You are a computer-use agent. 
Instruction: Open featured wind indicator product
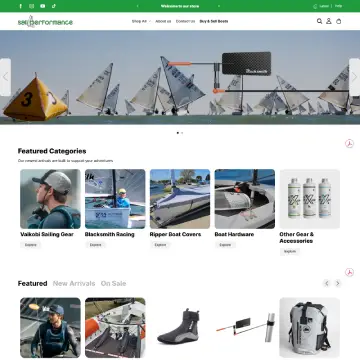[x=245, y=328]
